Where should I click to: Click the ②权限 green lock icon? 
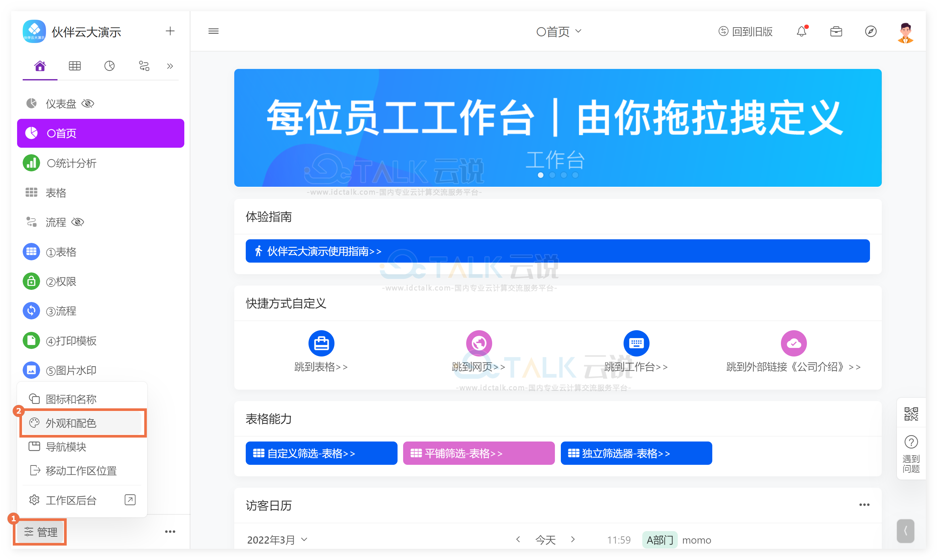coord(31,281)
